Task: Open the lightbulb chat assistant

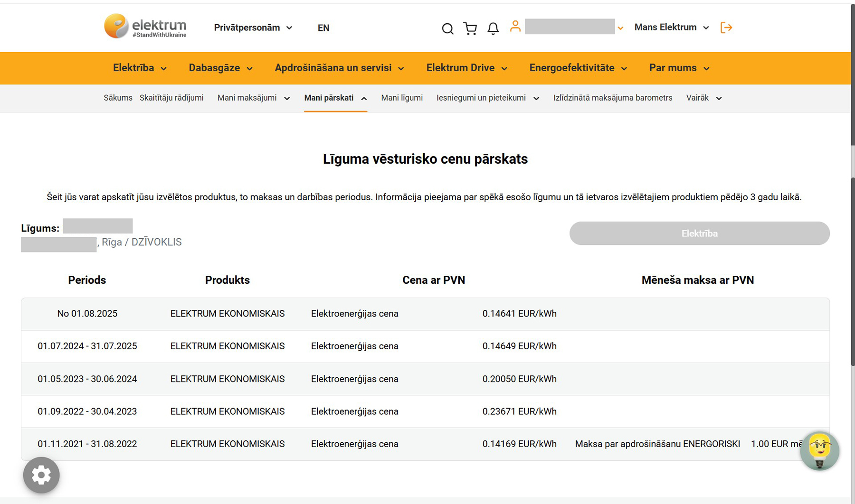Action: click(x=819, y=451)
